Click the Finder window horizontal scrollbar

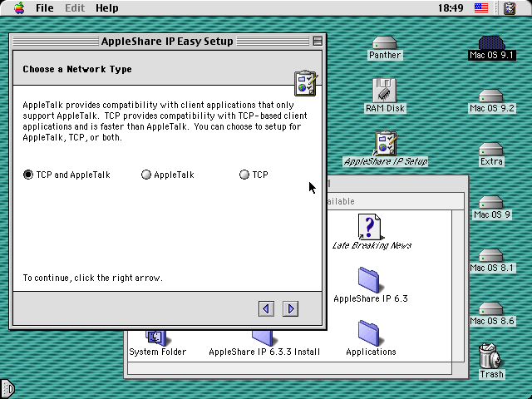(x=289, y=368)
